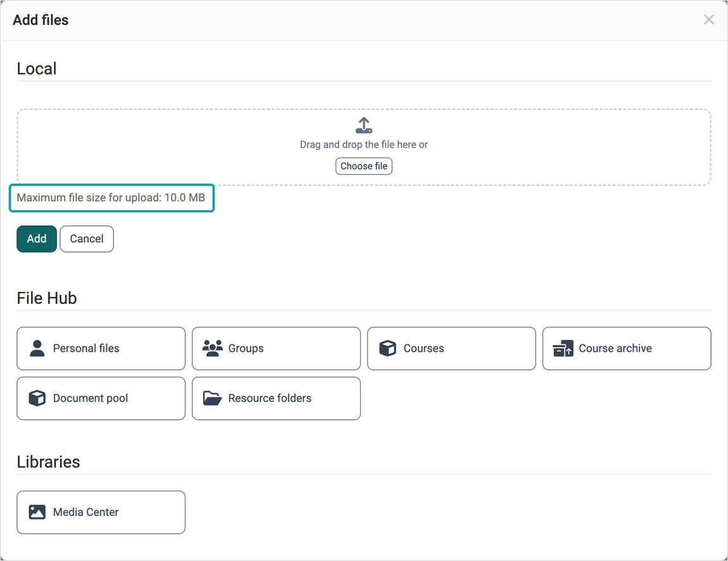
Task: Cancel the file upload
Action: click(x=87, y=239)
